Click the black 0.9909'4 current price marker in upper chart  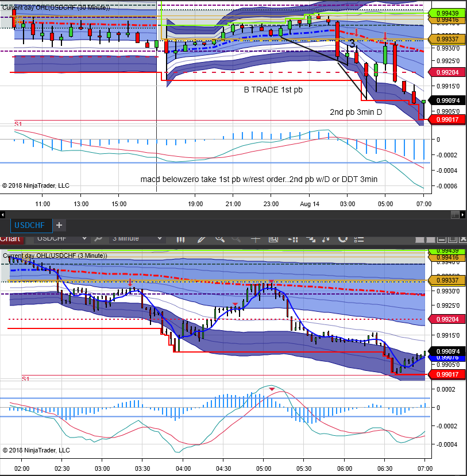coord(447,100)
